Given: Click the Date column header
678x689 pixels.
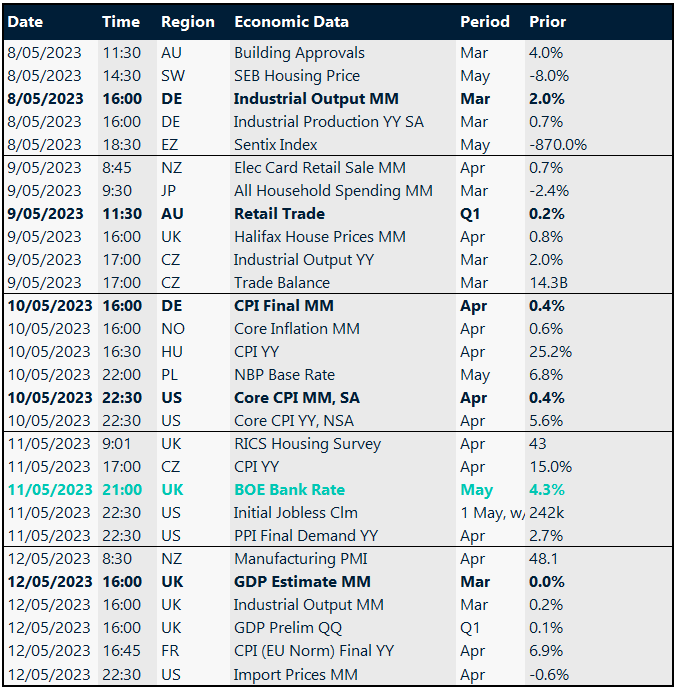Looking at the screenshot, I should click(x=25, y=21).
